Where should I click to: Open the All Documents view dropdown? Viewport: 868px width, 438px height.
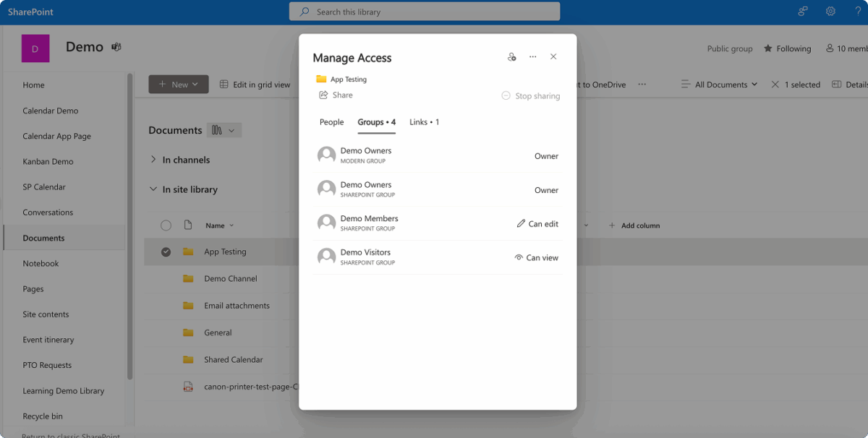pyautogui.click(x=719, y=84)
